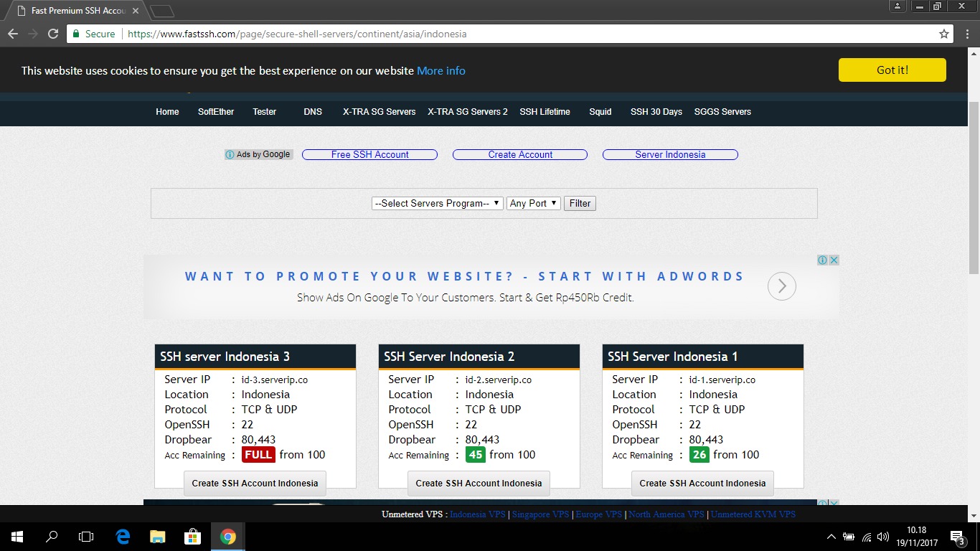This screenshot has height=551, width=980.
Task: Create account on SSH Server Indonesia 2
Action: tap(479, 483)
